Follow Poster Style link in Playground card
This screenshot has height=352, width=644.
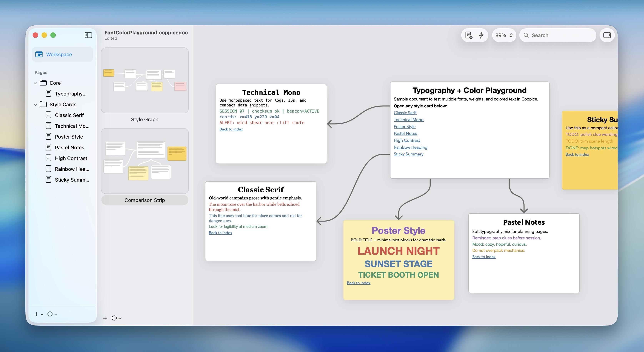405,127
